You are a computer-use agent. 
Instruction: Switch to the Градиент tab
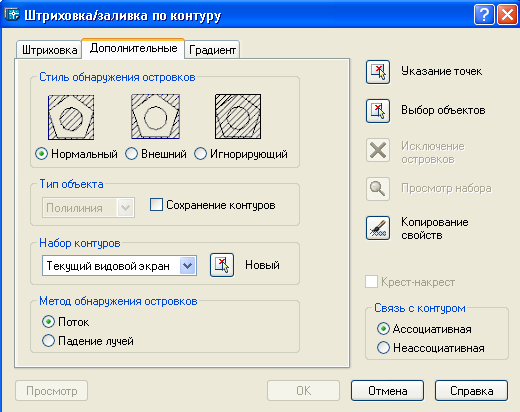[x=212, y=50]
